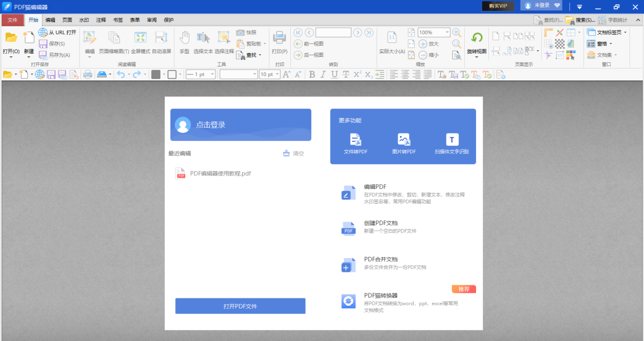Select the Snapshot (快照) camera tool

(x=240, y=33)
